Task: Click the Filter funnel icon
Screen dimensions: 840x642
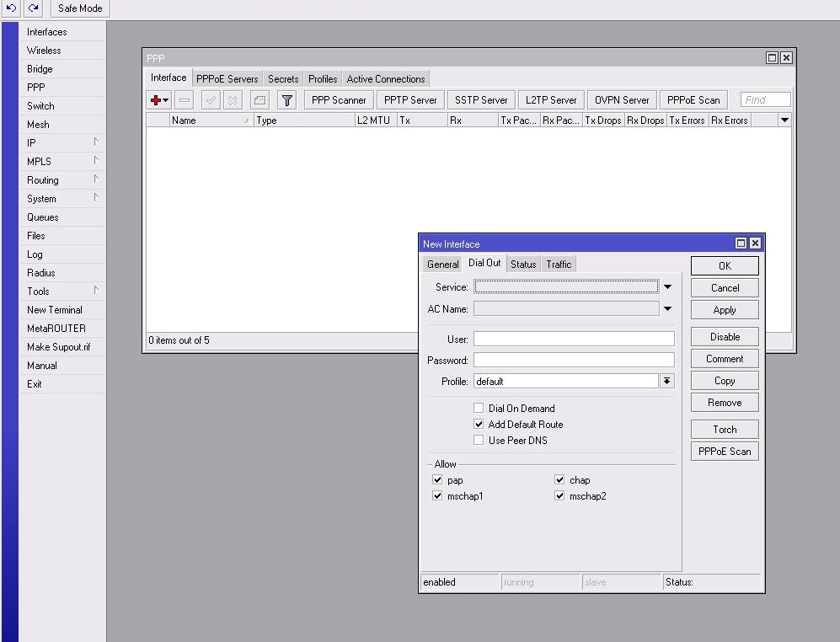Action: tap(287, 100)
